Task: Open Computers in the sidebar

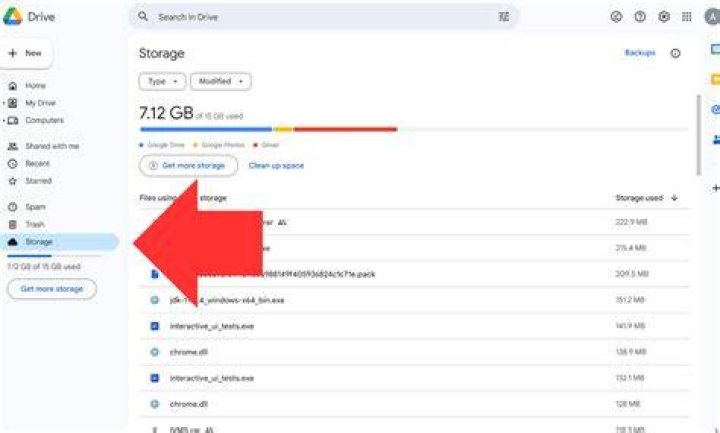Action: 45,120
